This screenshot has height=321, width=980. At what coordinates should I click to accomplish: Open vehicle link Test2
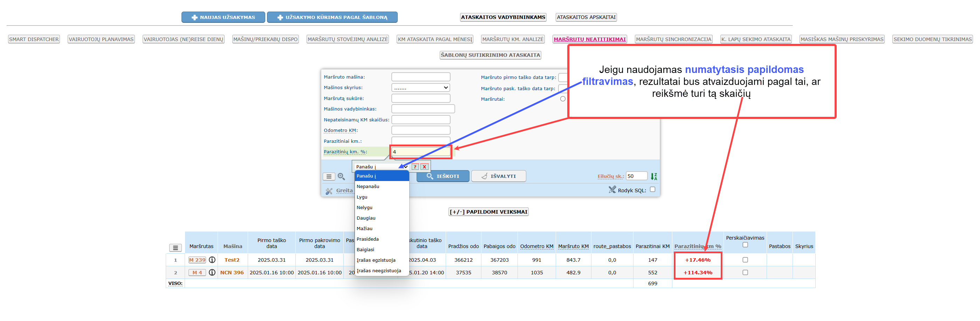click(232, 260)
